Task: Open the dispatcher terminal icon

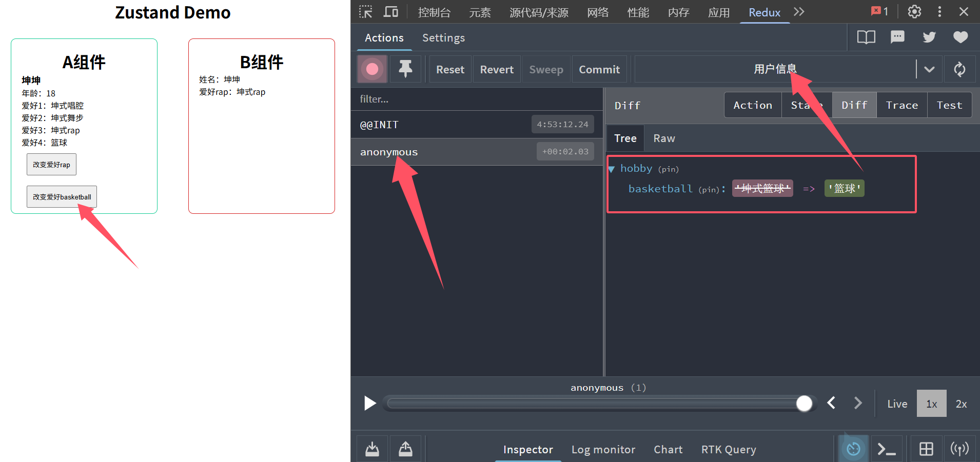Action: [886, 449]
